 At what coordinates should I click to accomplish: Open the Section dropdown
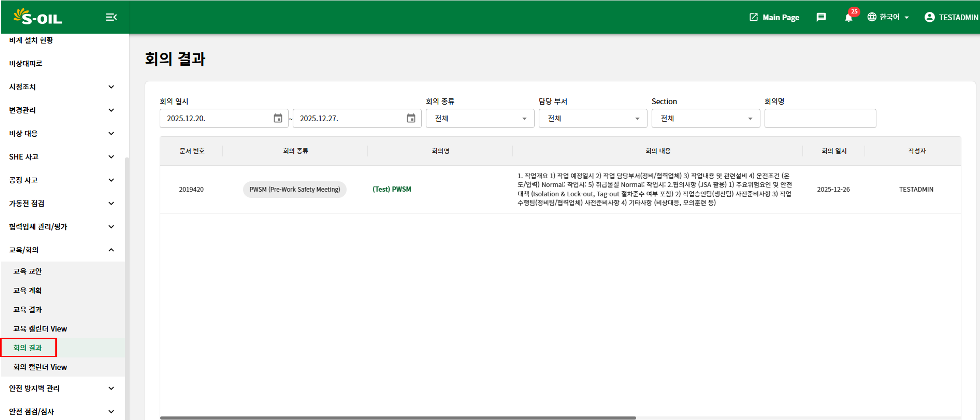(x=705, y=118)
